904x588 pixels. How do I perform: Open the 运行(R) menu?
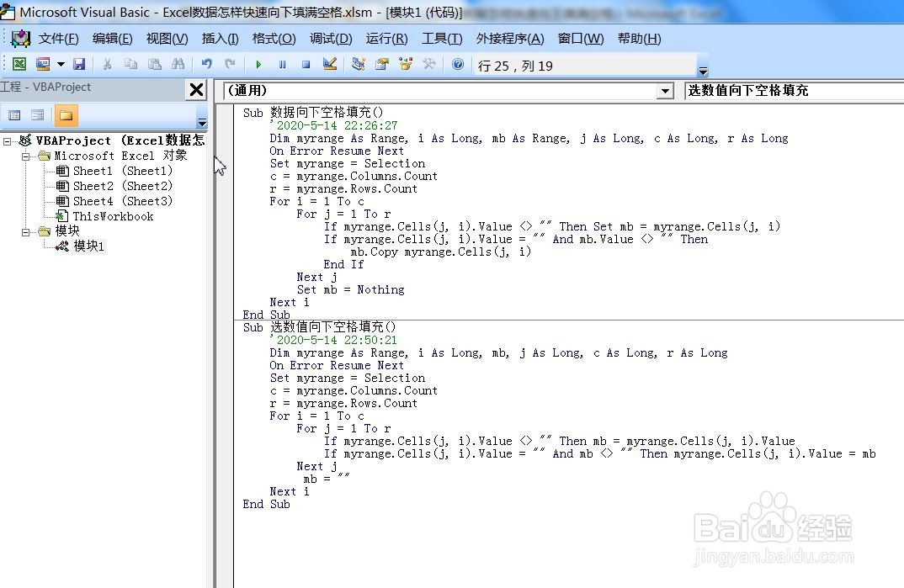tap(387, 39)
